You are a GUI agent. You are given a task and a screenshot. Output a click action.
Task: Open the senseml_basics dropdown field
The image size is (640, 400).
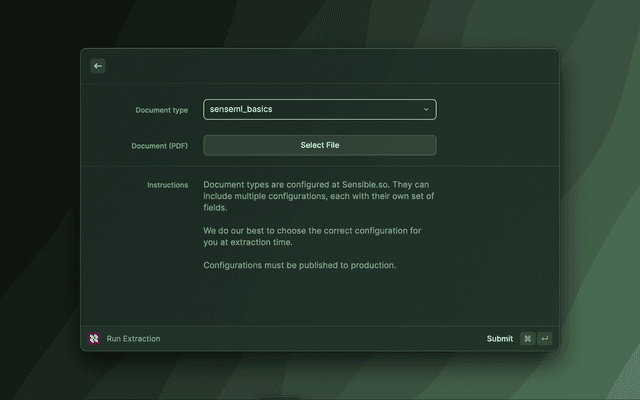(x=310, y=110)
